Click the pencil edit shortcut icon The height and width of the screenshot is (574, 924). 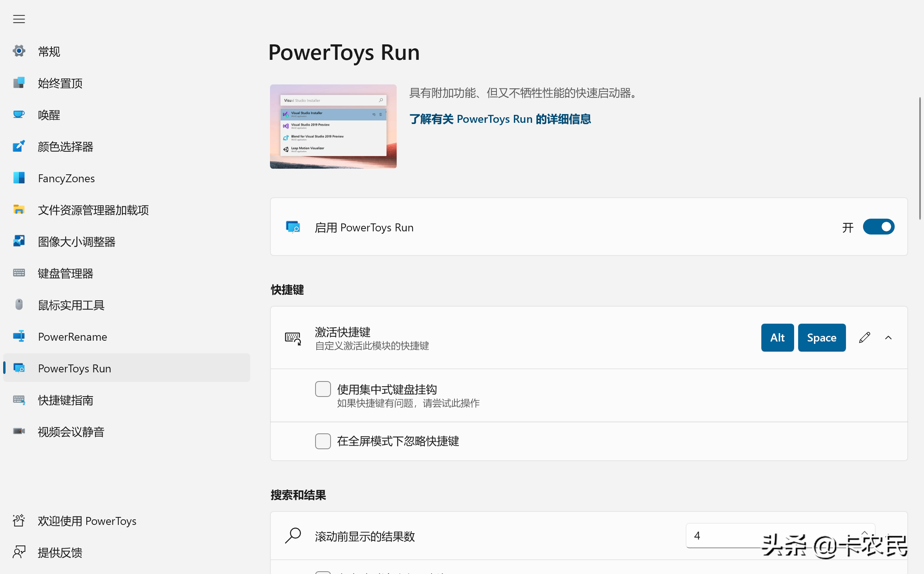[865, 338]
